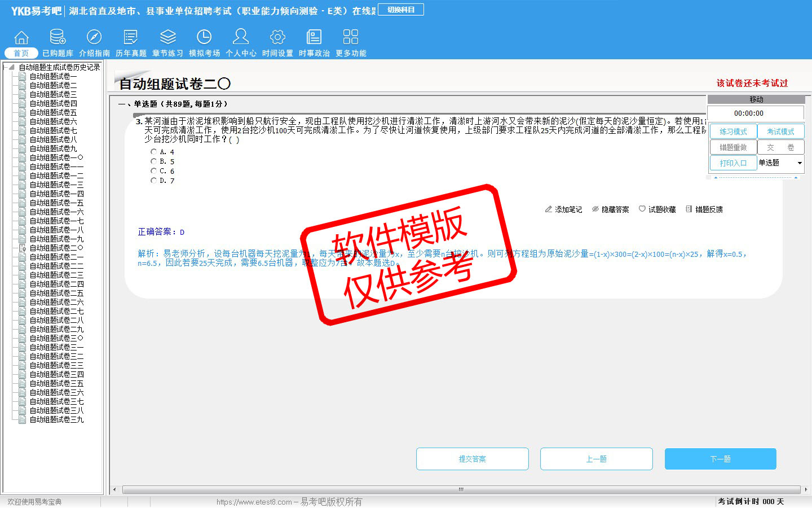Open the 已购题库 purchased question bank icon
This screenshot has width=812, height=508.
click(58, 38)
